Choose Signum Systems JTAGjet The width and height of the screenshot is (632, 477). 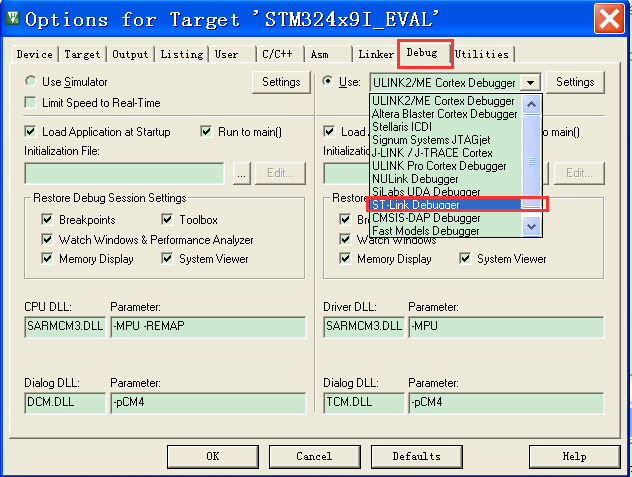(x=446, y=140)
